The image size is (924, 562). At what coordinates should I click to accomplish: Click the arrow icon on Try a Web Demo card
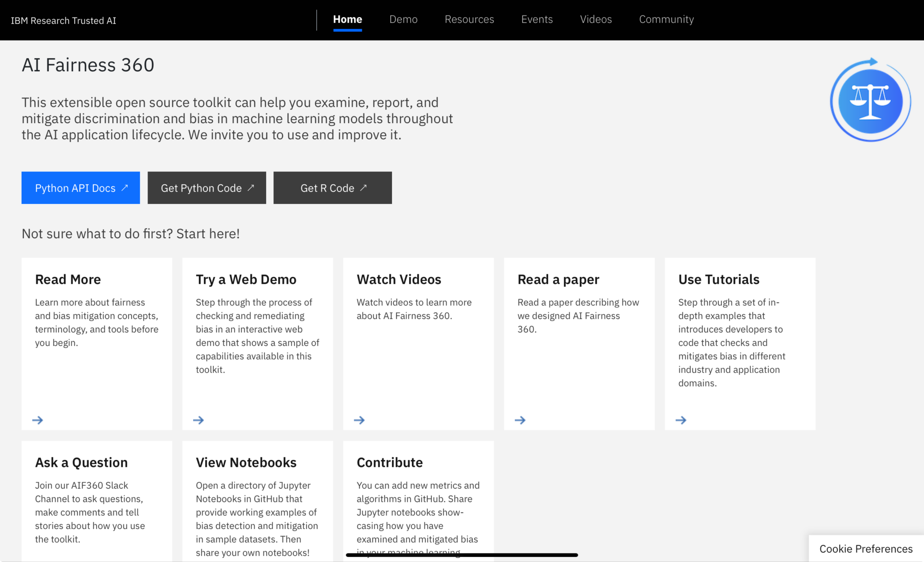199,420
